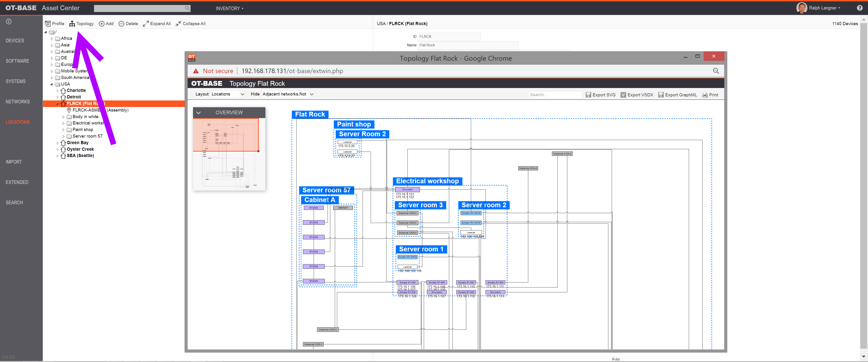Click the Cabinet A label in diagram
The height and width of the screenshot is (362, 868).
pos(320,200)
